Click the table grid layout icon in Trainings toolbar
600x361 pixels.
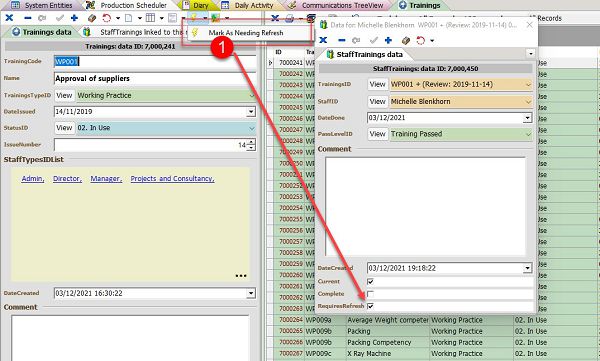pos(150,18)
